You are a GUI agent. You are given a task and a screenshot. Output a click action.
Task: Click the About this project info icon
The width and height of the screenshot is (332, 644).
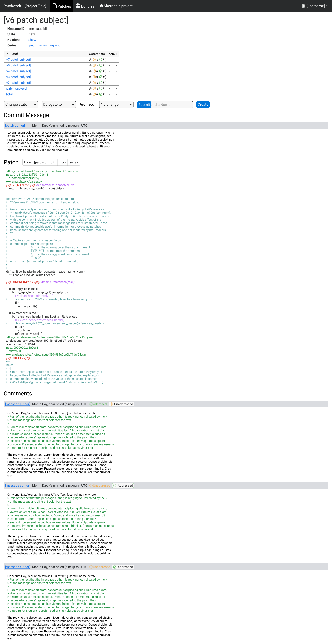[101, 6]
